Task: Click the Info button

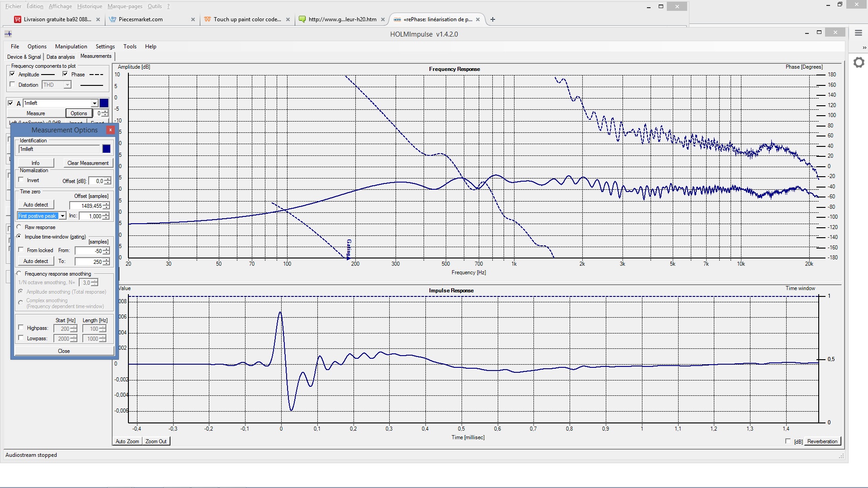Action: pyautogui.click(x=36, y=163)
